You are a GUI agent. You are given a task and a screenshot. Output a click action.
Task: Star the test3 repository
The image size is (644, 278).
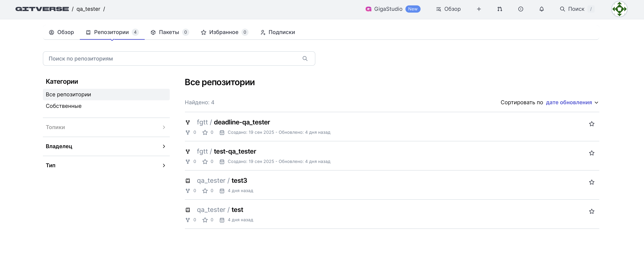(x=591, y=182)
